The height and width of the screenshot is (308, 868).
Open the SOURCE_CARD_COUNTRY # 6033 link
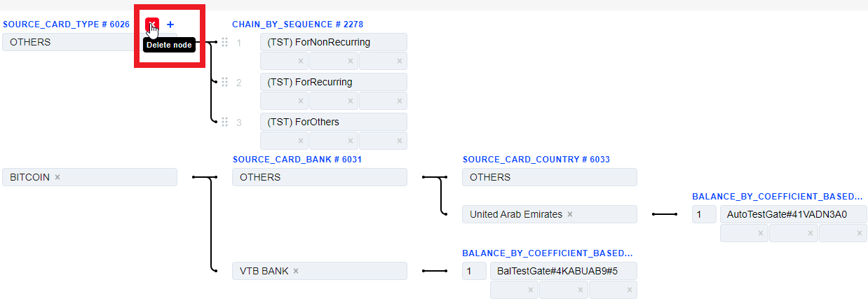point(536,160)
